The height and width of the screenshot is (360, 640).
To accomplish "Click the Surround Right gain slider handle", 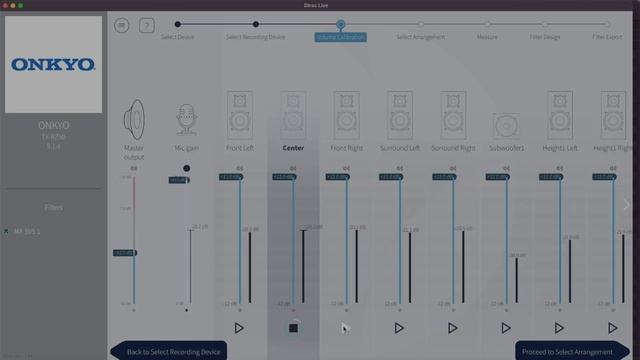I will [x=444, y=177].
